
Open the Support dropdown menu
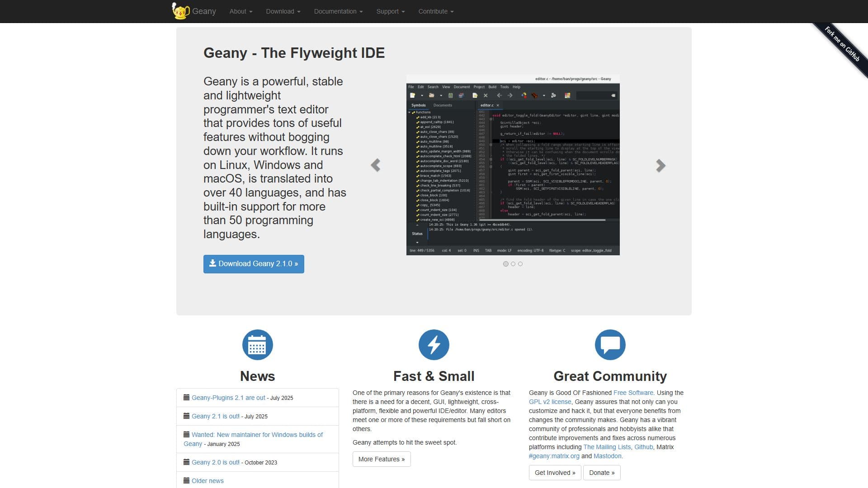[x=390, y=11]
